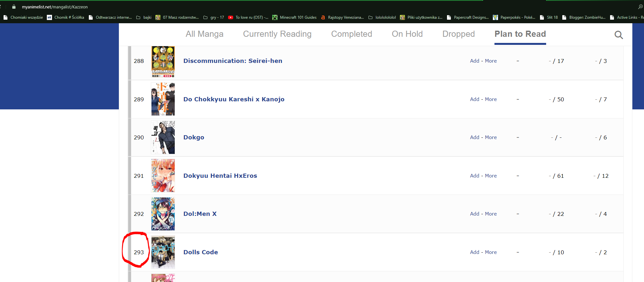Click the "- / 4" volumes cell for Dol:Men X

tap(601, 214)
